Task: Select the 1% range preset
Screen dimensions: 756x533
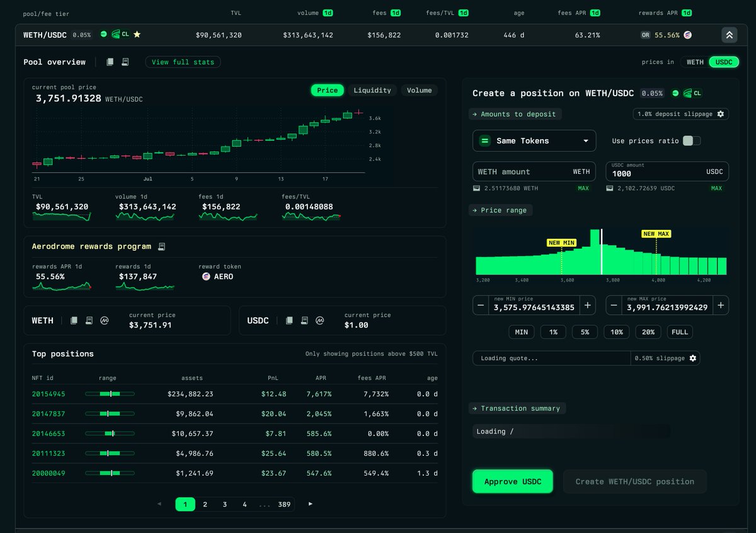Action: (x=553, y=332)
